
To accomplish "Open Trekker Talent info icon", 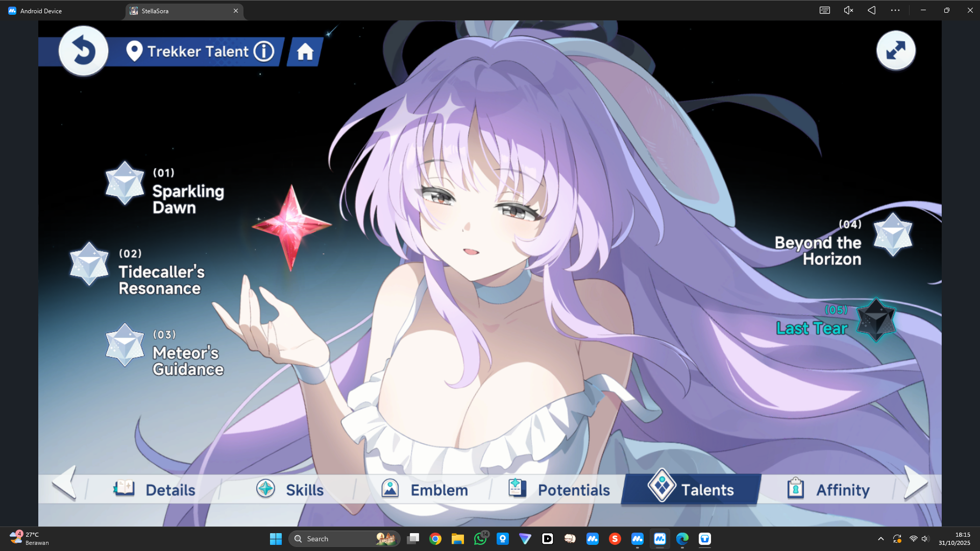I will [264, 52].
